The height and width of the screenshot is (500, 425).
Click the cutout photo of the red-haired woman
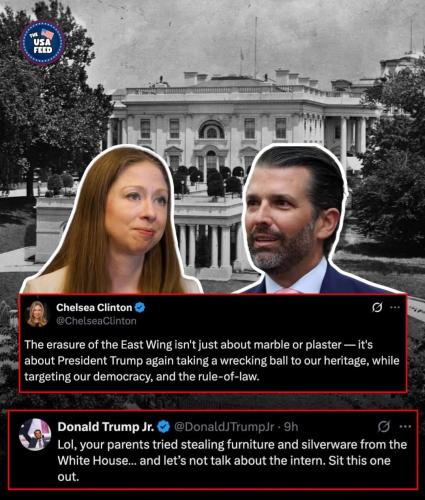point(112,220)
